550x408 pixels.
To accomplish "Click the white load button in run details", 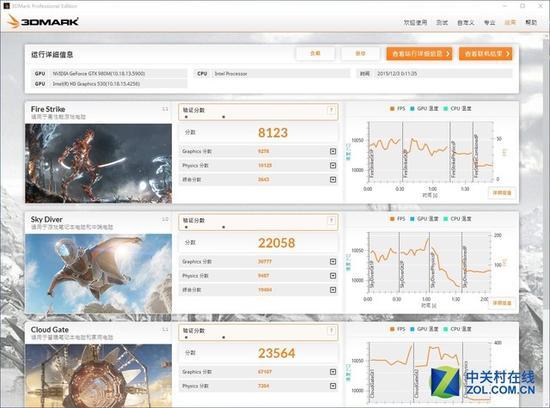I will [315, 53].
